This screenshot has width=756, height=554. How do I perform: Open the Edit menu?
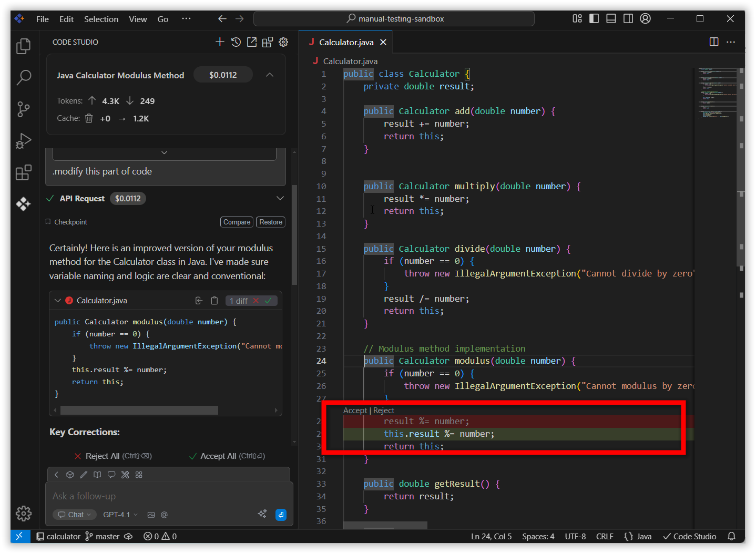[66, 19]
